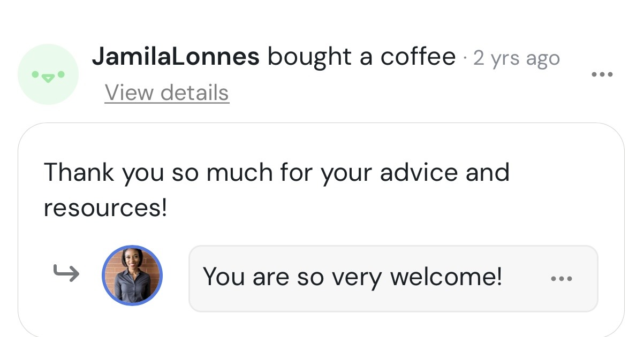Click the JamilaLonnes username
Viewport: 644px width, 337px height.
point(176,56)
